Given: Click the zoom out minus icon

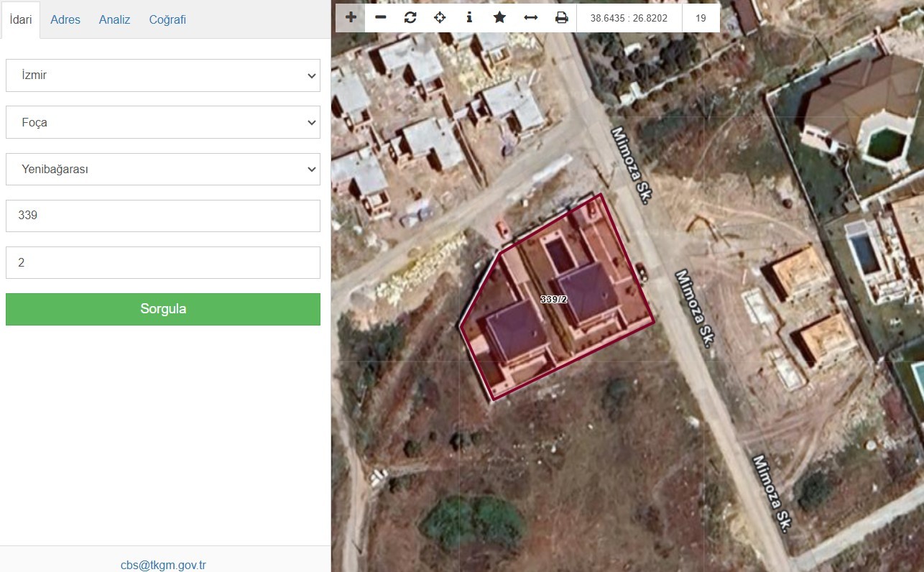Looking at the screenshot, I should coord(381,17).
